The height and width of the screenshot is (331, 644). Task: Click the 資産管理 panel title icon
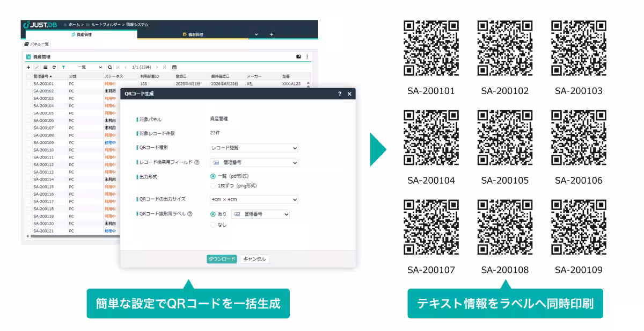pos(28,56)
